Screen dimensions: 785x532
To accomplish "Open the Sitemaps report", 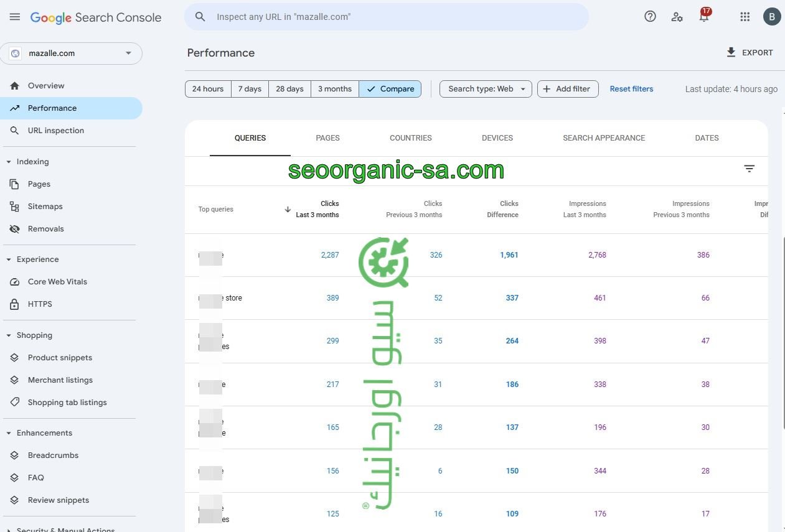I will pos(45,207).
